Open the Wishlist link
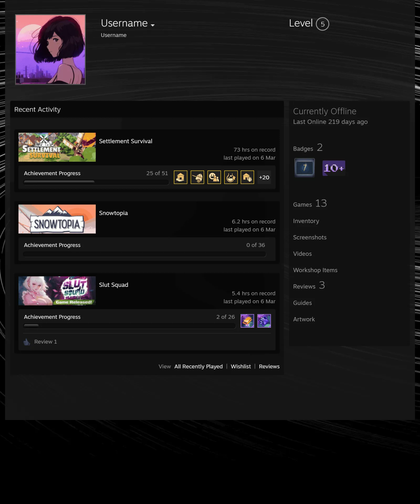Image resolution: width=420 pixels, height=504 pixels. [x=241, y=366]
